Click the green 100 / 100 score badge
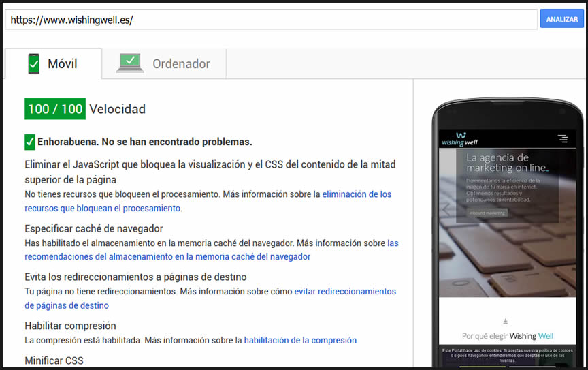The width and height of the screenshot is (588, 370). 55,109
